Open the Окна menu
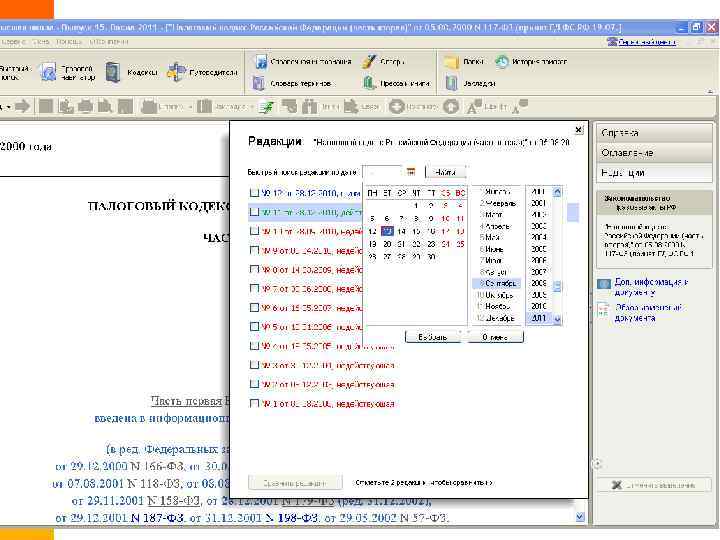720x540 pixels. (41, 42)
